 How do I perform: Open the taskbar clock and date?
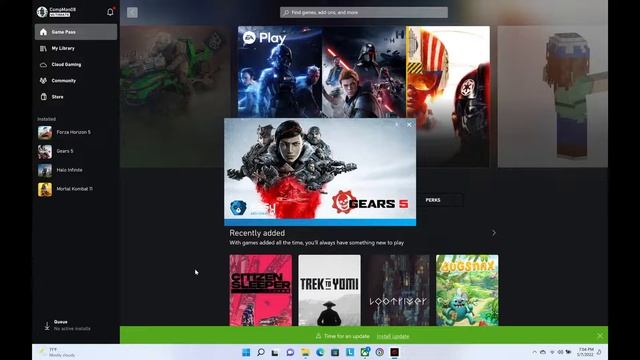point(586,352)
